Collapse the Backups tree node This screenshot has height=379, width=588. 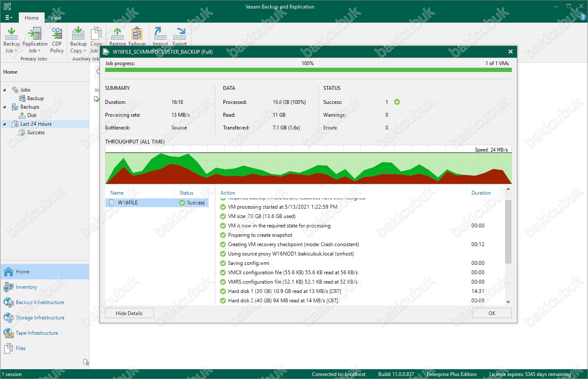(5, 107)
